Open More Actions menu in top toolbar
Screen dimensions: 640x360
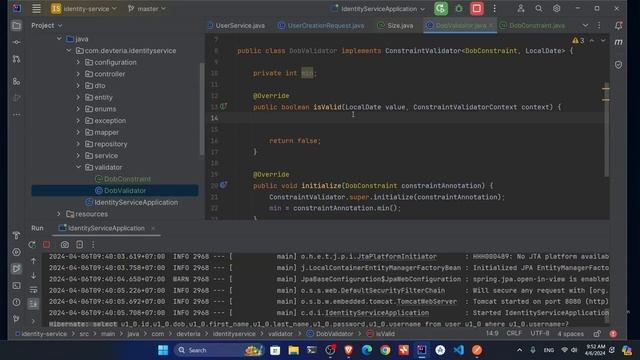point(494,9)
